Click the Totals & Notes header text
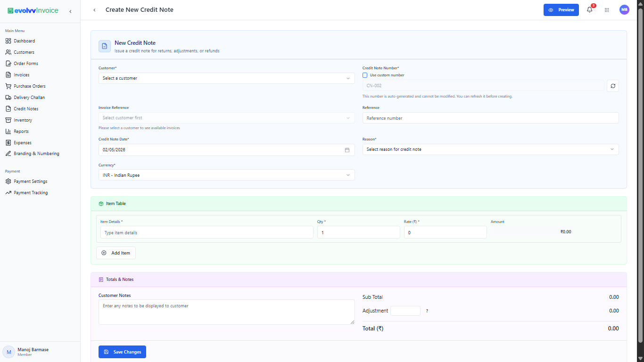 (x=120, y=280)
